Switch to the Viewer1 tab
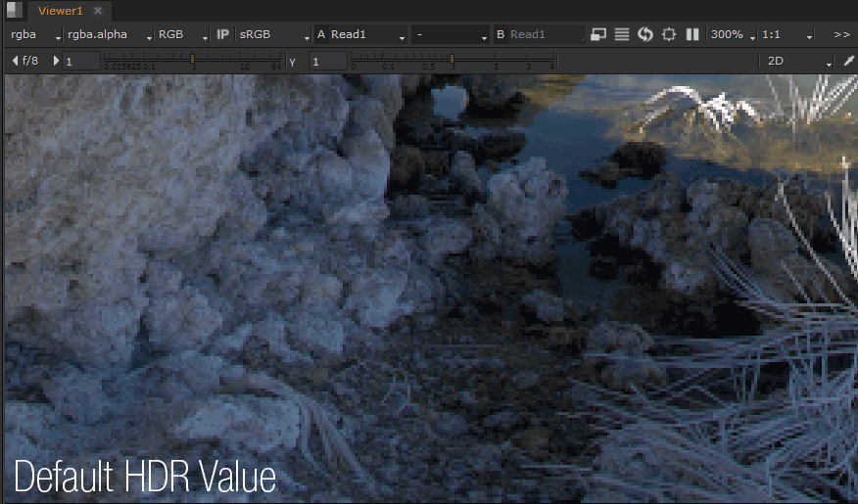 click(61, 10)
